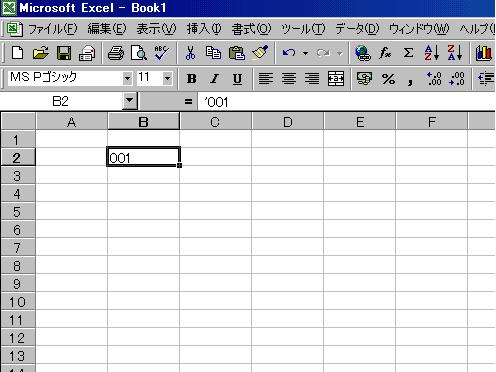Expand the MS Pゴシック font dropdown

[127, 79]
